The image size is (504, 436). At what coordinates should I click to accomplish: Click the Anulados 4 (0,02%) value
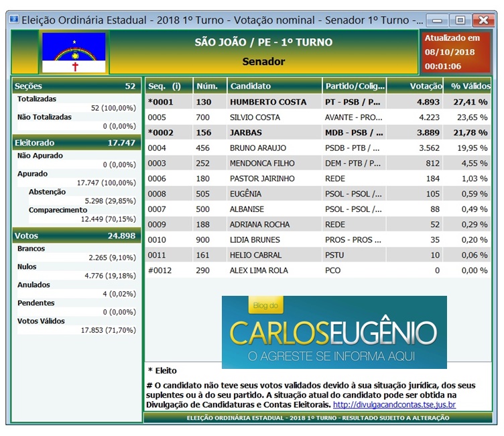click(x=119, y=293)
